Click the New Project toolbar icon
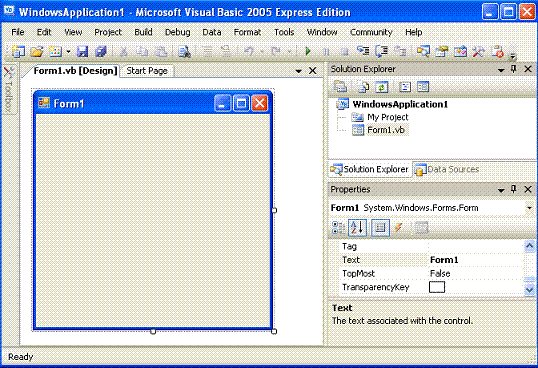The height and width of the screenshot is (368, 538). 18,51
